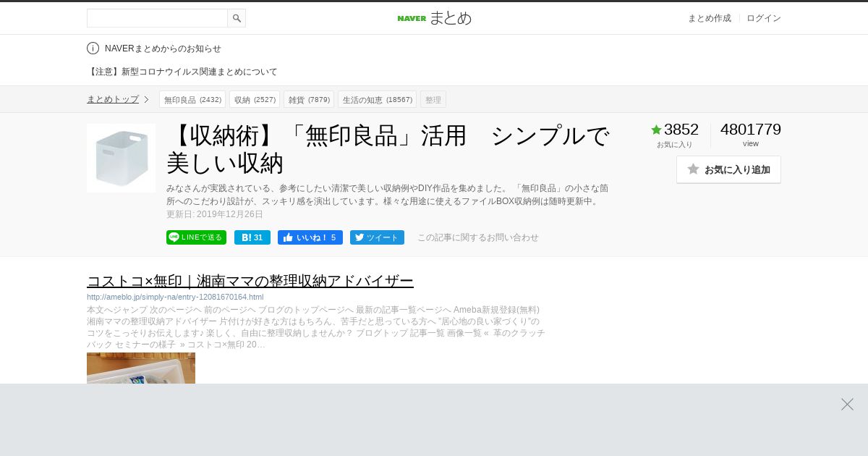Share with ツイート button
Image resolution: width=868 pixels, height=456 pixels.
point(377,237)
